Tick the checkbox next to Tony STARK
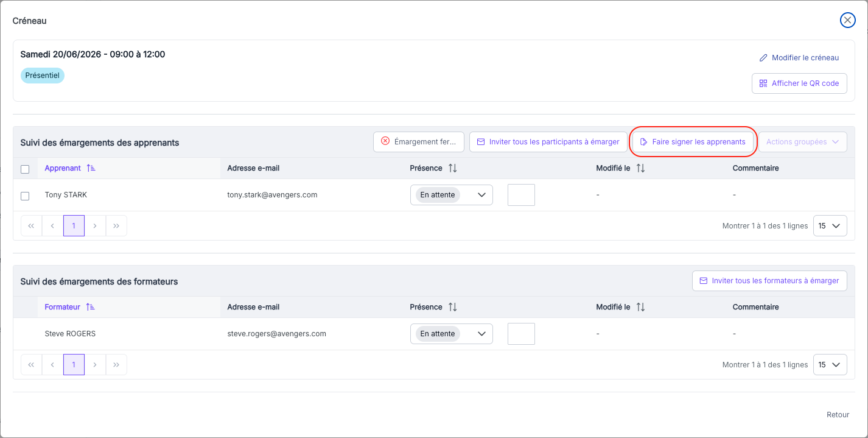868x438 pixels. coord(25,196)
